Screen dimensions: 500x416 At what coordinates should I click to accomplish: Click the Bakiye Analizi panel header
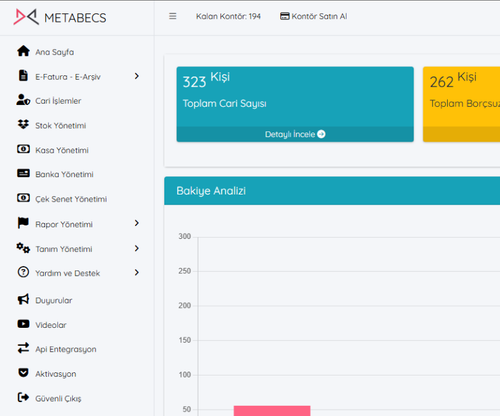tap(332, 191)
